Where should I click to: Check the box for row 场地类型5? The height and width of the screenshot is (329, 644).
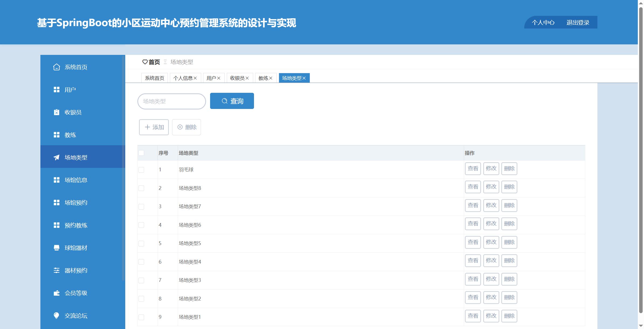click(141, 243)
